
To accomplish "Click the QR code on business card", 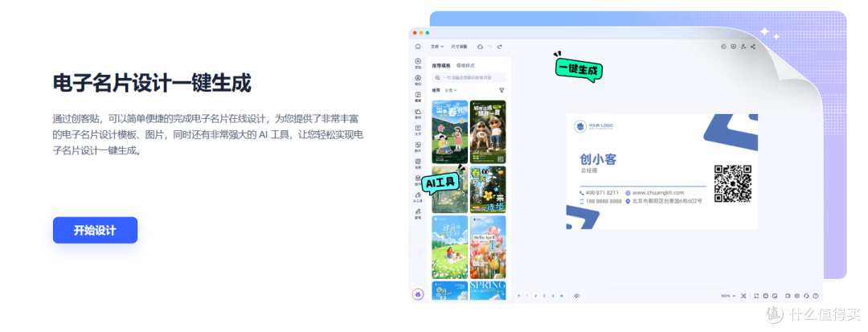I will pos(732,184).
